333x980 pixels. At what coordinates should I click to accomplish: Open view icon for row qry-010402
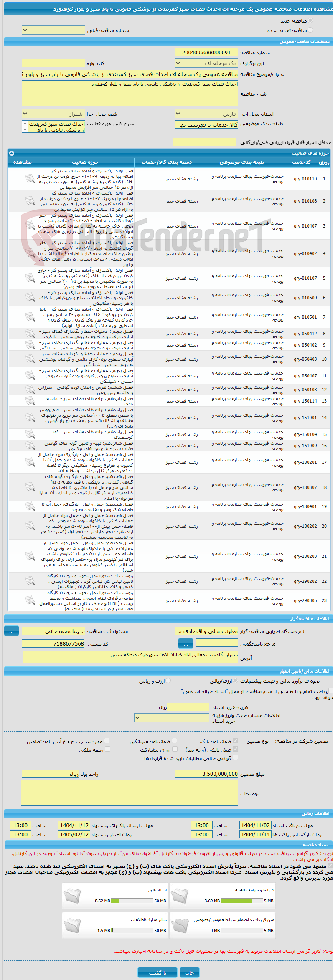point(30,253)
